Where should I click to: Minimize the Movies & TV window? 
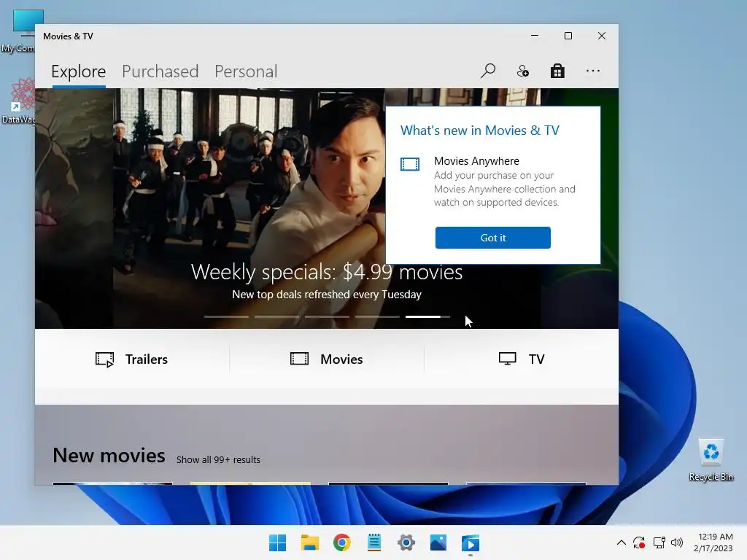[535, 36]
